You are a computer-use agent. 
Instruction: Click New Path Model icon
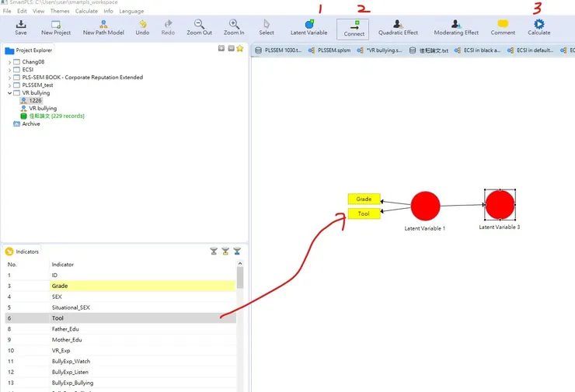click(x=103, y=27)
